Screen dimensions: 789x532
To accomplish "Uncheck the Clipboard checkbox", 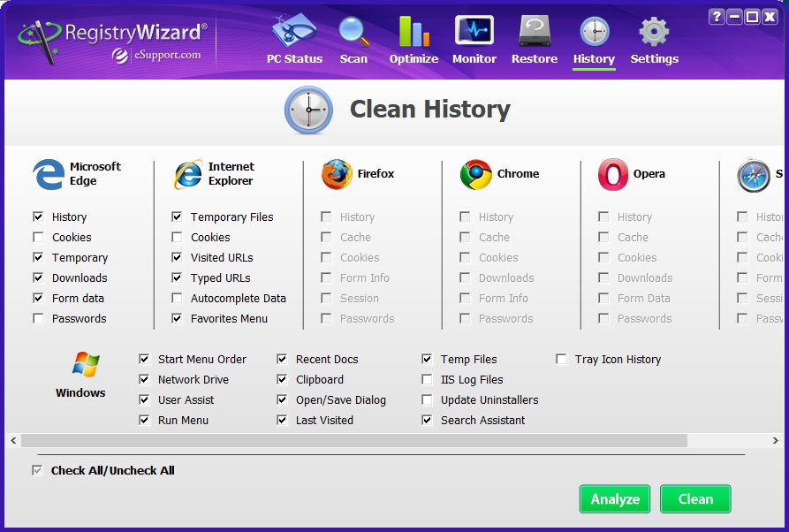I will point(282,379).
